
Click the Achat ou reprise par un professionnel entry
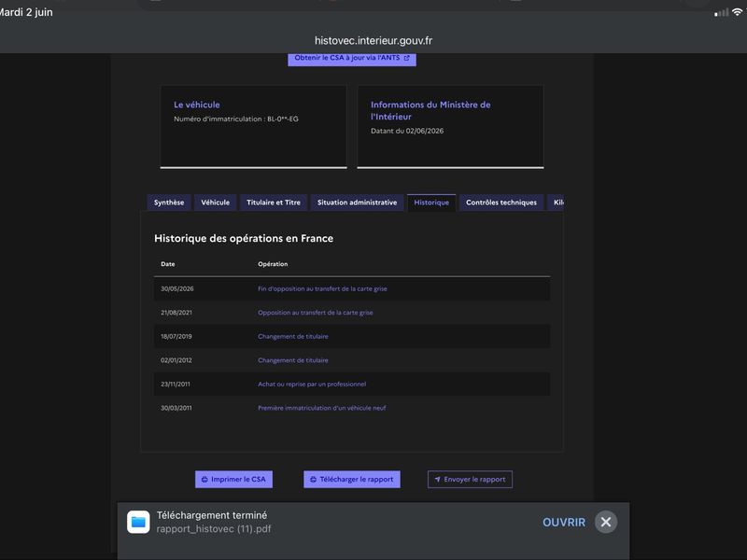click(312, 384)
